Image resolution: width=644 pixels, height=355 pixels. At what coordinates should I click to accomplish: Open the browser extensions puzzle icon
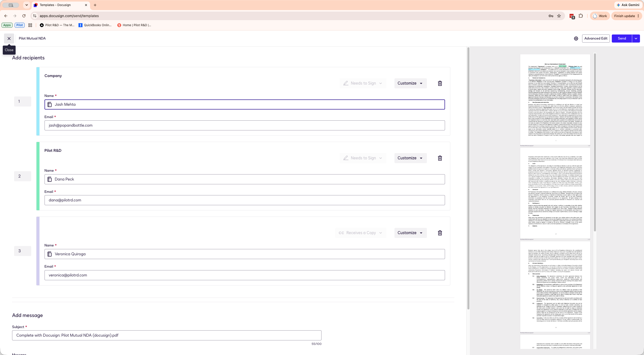coord(581,16)
